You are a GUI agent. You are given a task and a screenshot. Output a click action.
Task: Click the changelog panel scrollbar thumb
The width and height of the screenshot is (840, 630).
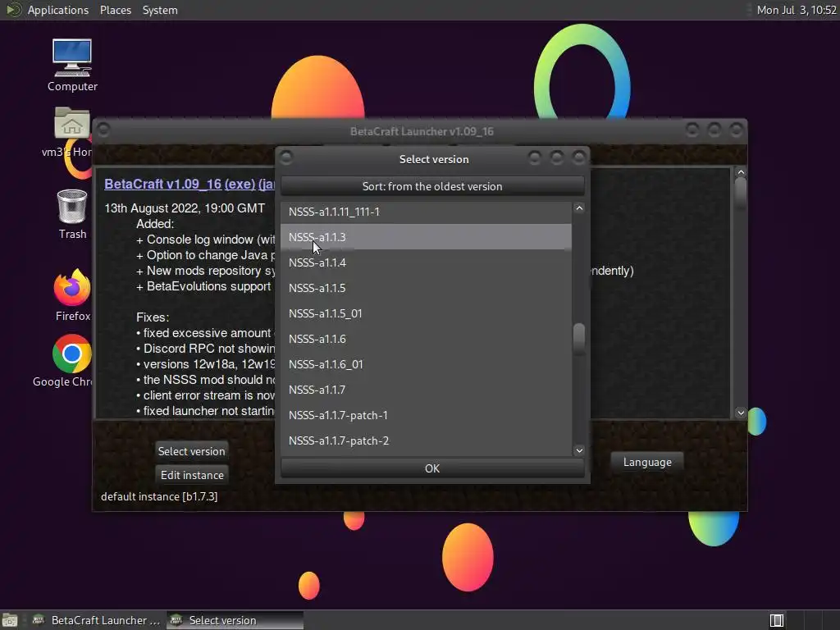pyautogui.click(x=741, y=193)
